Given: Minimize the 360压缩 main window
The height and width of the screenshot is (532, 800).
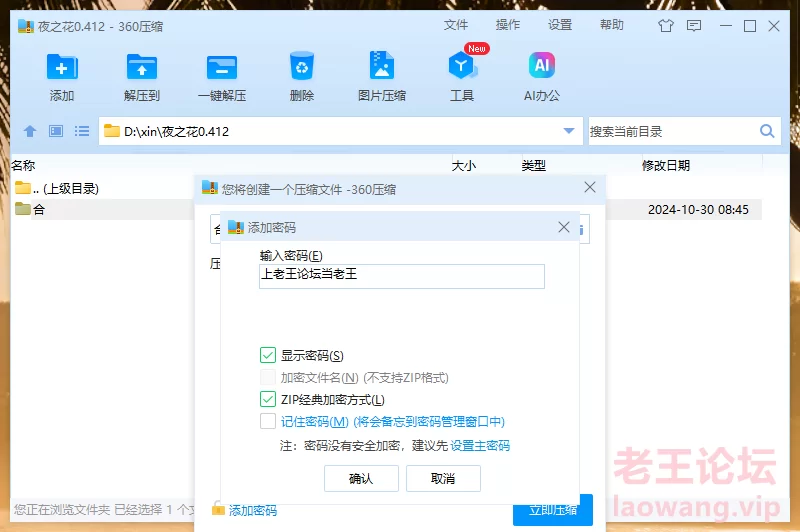Looking at the screenshot, I should (x=726, y=26).
